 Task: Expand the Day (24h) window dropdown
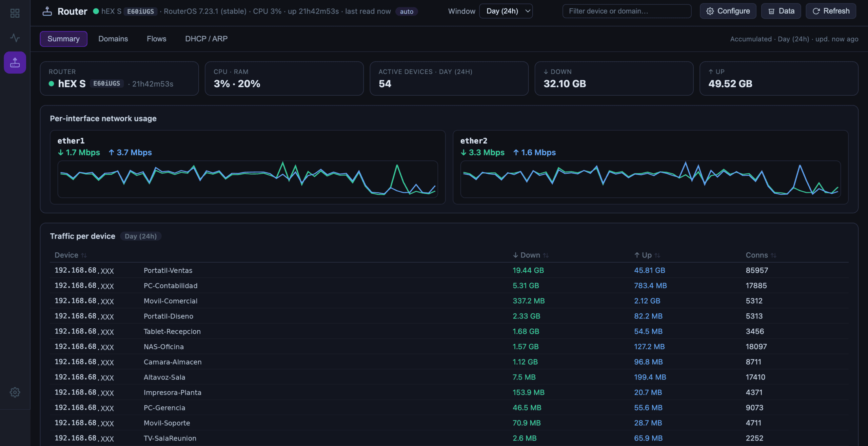coord(506,11)
